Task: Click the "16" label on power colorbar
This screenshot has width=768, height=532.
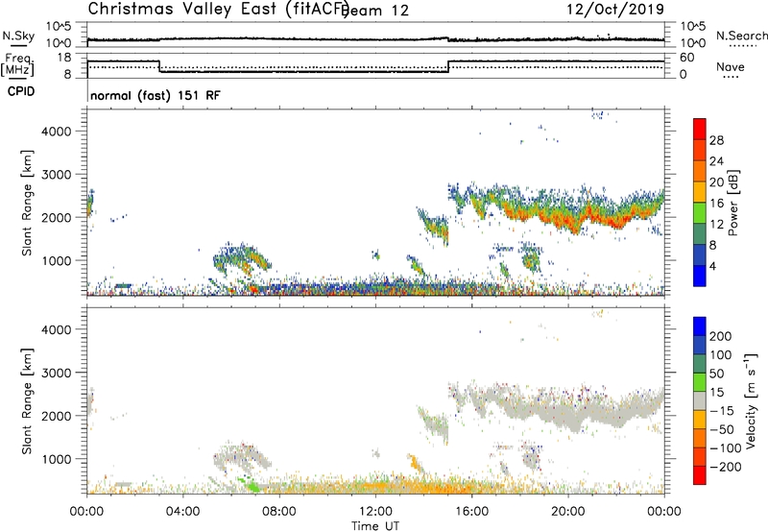Action: 716,204
